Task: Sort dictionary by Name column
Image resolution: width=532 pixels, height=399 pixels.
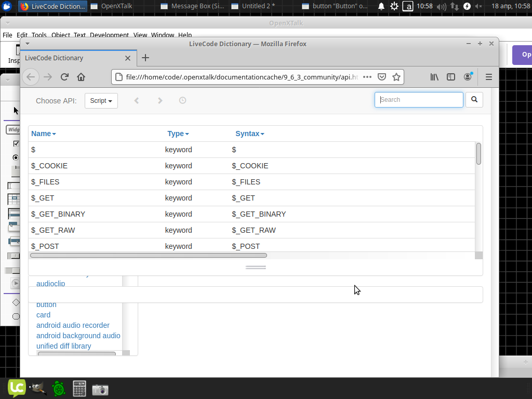Action: click(44, 134)
